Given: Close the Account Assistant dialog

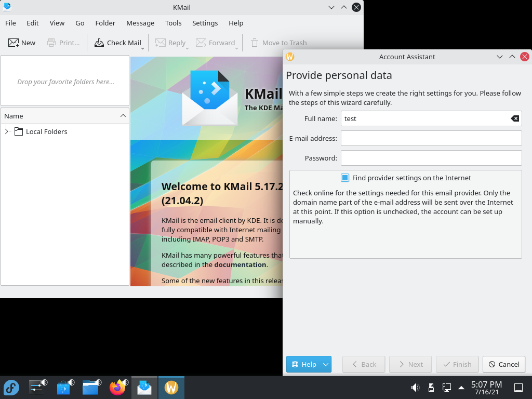Looking at the screenshot, I should (525, 57).
